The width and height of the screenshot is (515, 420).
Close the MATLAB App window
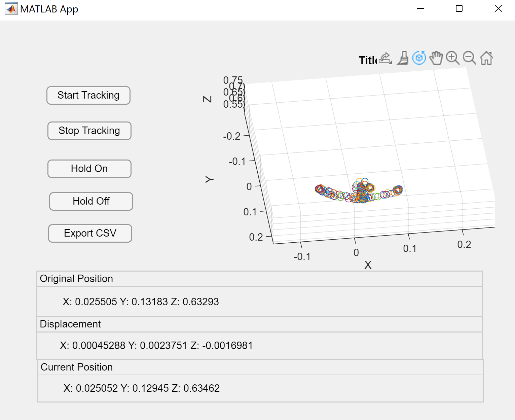(499, 9)
